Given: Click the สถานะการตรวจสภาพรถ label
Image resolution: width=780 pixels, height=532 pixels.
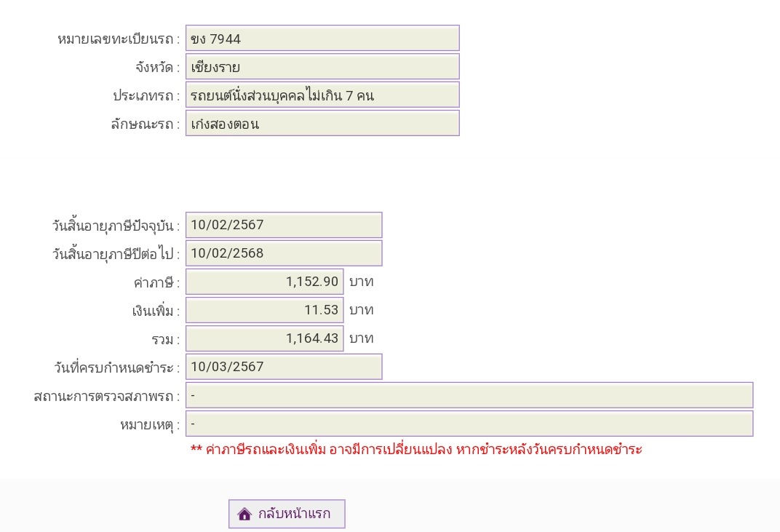Looking at the screenshot, I should click(106, 396).
